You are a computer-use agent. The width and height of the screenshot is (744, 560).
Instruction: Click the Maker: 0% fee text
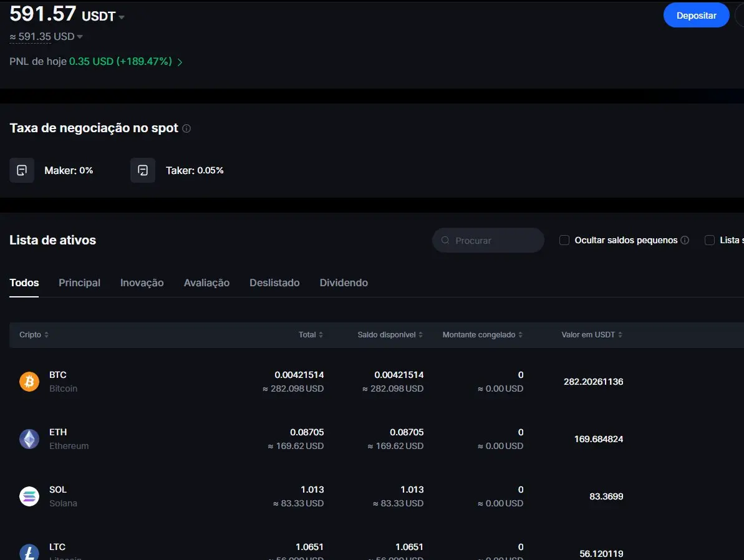pos(69,170)
